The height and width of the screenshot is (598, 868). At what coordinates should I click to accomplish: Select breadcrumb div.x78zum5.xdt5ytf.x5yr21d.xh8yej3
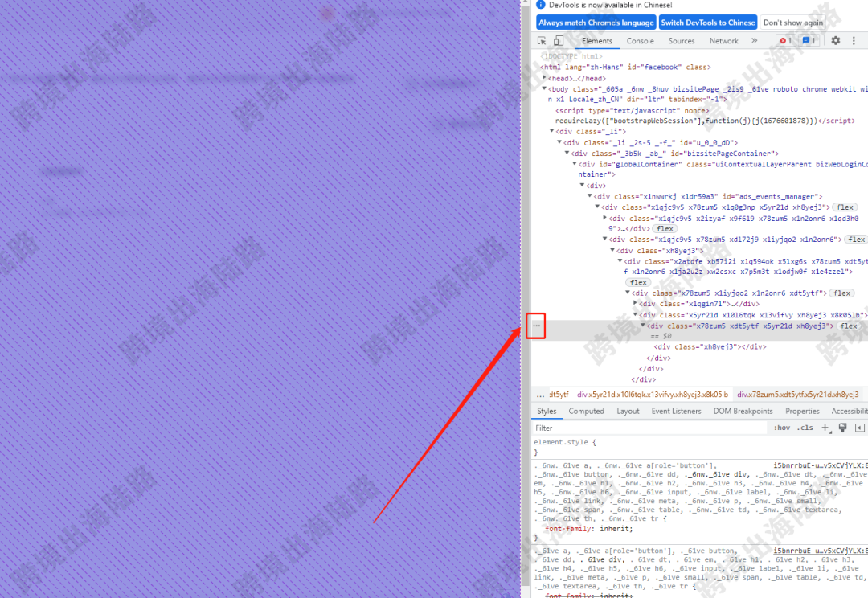798,394
